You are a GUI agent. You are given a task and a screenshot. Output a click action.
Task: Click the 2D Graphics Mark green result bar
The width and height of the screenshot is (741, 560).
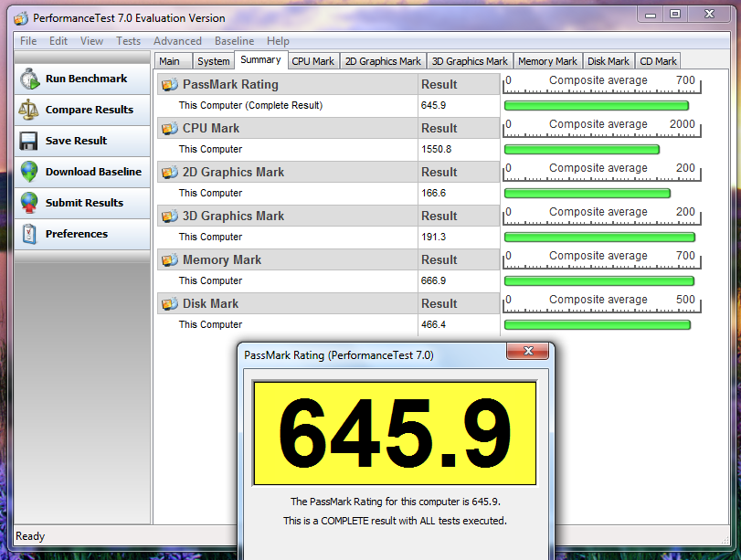pos(588,194)
